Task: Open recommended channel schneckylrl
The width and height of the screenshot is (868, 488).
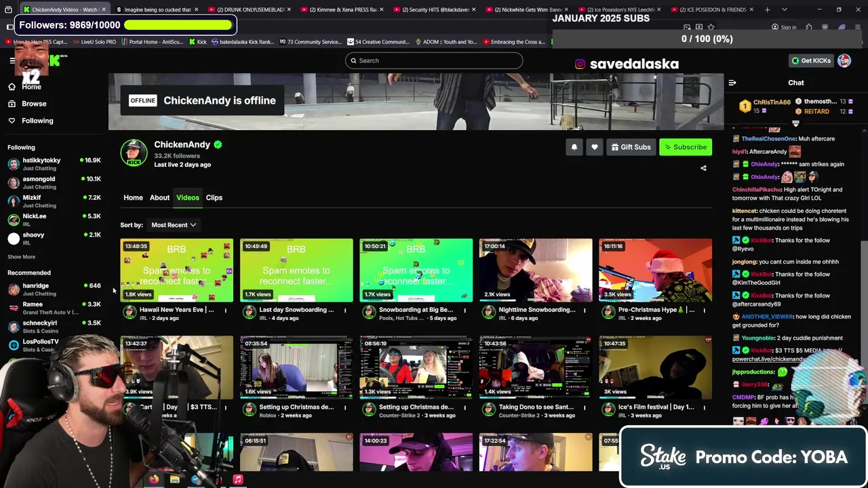Action: click(54, 326)
